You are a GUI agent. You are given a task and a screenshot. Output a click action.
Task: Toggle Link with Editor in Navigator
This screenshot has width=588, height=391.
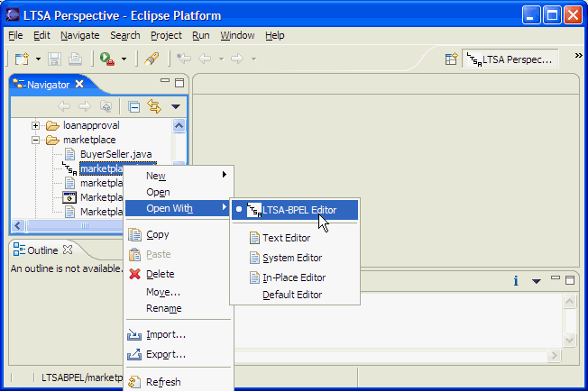(x=154, y=106)
